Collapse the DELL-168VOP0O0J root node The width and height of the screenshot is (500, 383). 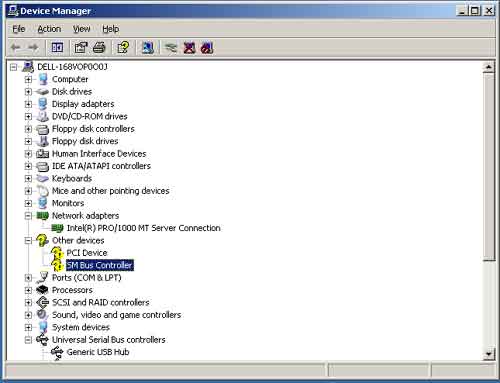pyautogui.click(x=13, y=67)
